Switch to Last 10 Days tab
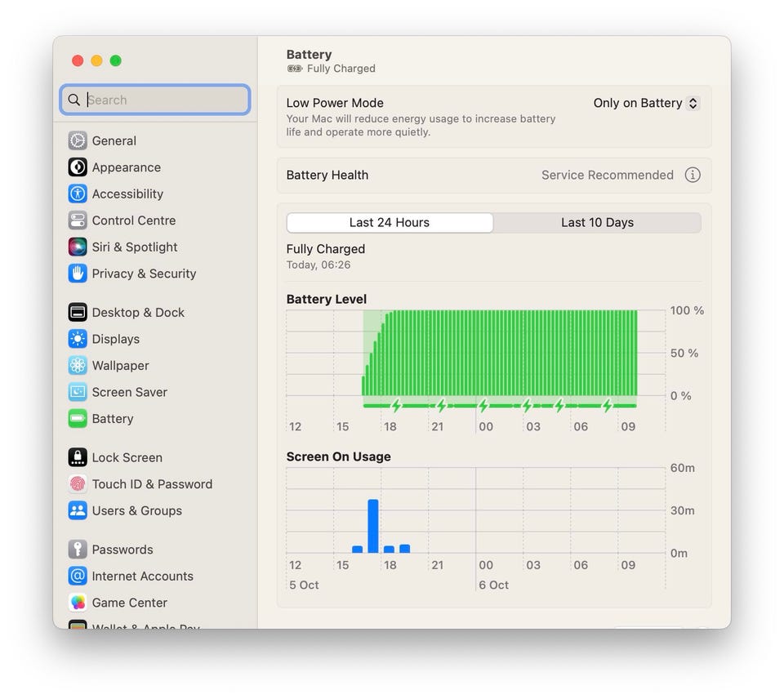784x699 pixels. click(x=597, y=222)
